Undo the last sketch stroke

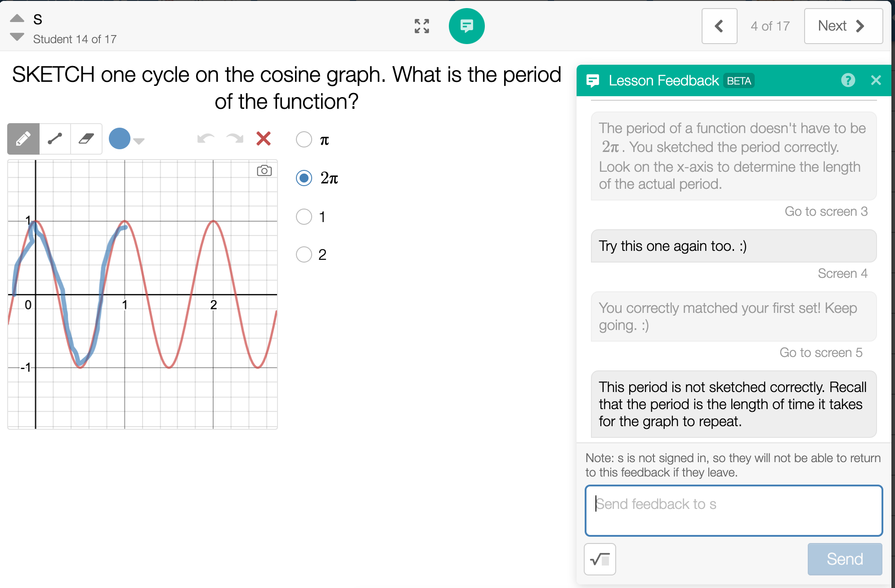pos(206,138)
